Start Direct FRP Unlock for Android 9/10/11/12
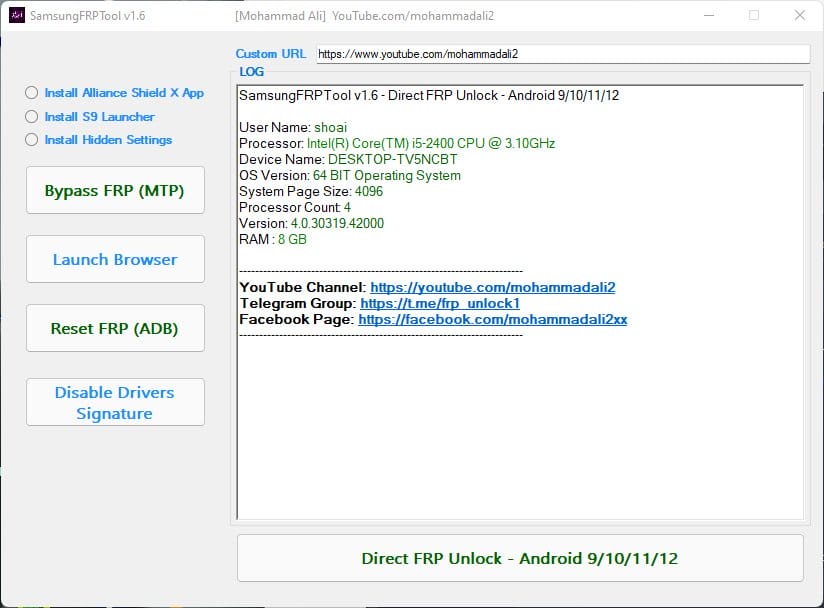Screen dimensions: 824x608 click(x=517, y=557)
